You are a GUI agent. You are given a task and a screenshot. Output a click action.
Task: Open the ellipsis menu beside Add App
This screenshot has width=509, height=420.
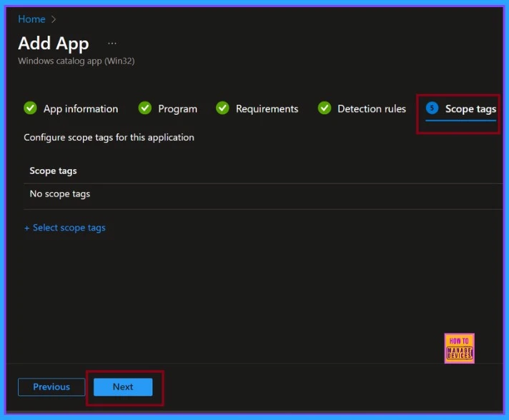[x=112, y=43]
